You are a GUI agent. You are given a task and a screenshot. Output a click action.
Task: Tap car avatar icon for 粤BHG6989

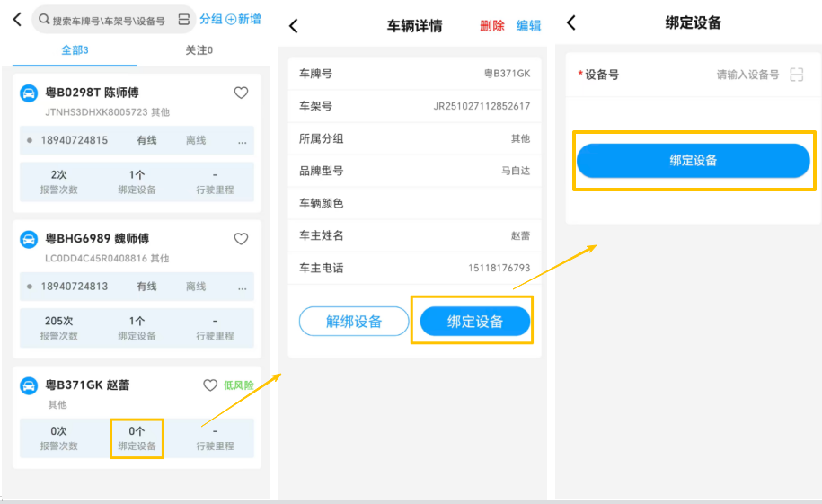30,240
